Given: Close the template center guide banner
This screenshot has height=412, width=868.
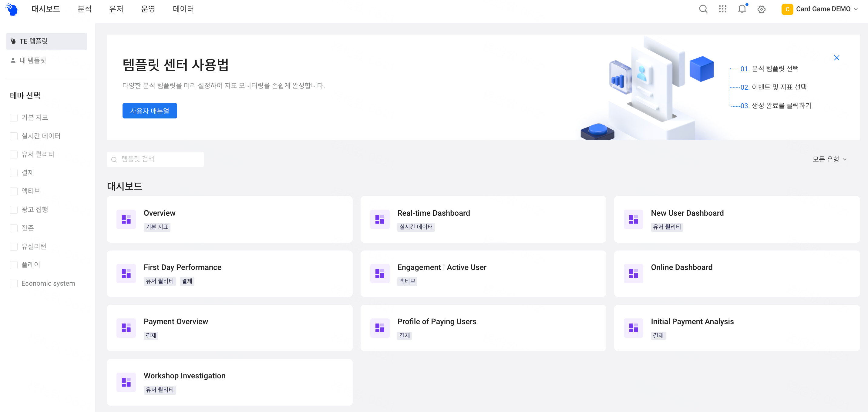Looking at the screenshot, I should pos(836,58).
